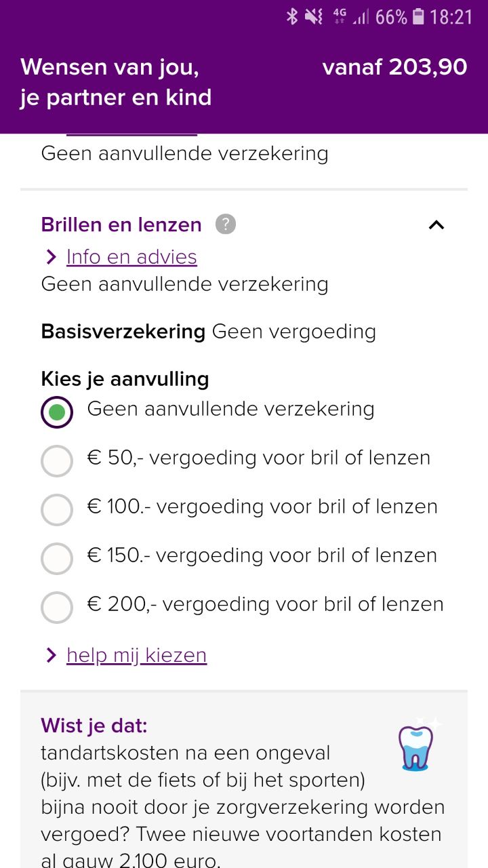
Task: Tap the arrow icon before help mij kiezen
Action: 51,655
